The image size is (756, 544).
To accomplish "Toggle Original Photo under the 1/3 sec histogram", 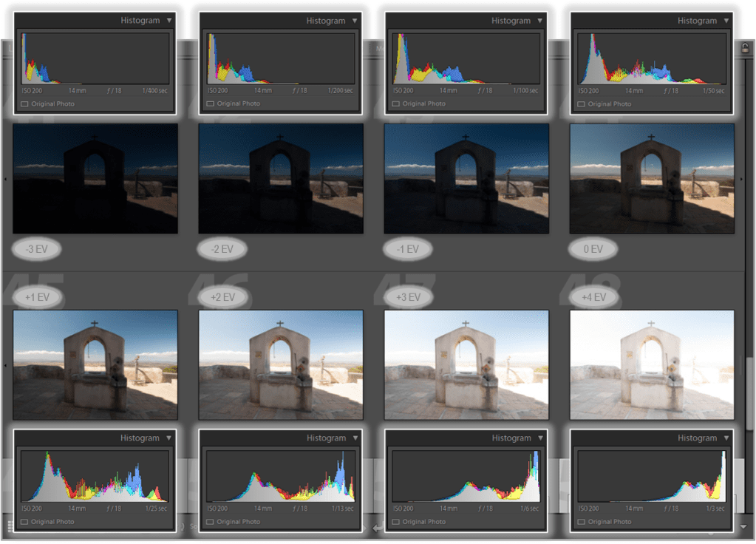I will coord(582,522).
